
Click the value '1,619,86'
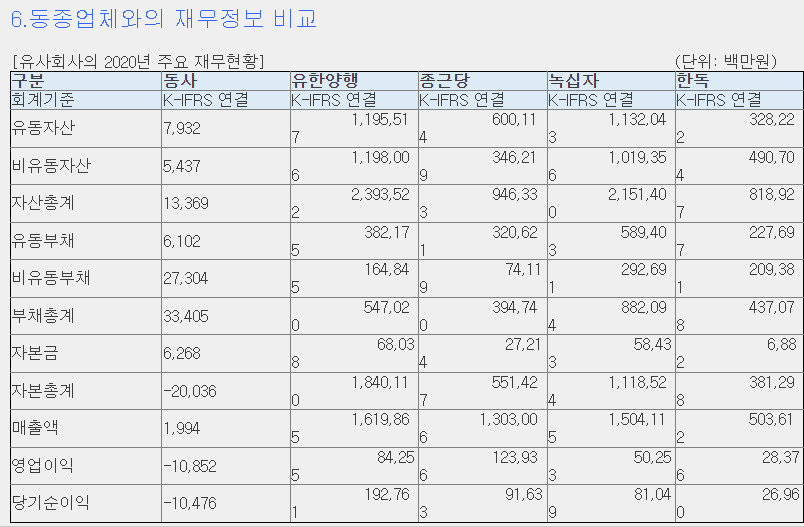click(380, 420)
